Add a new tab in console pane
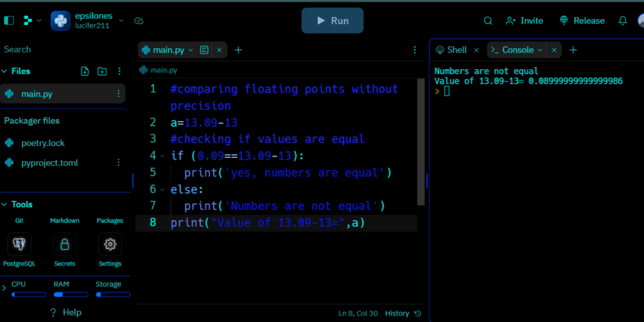The image size is (644, 322). pyautogui.click(x=574, y=50)
